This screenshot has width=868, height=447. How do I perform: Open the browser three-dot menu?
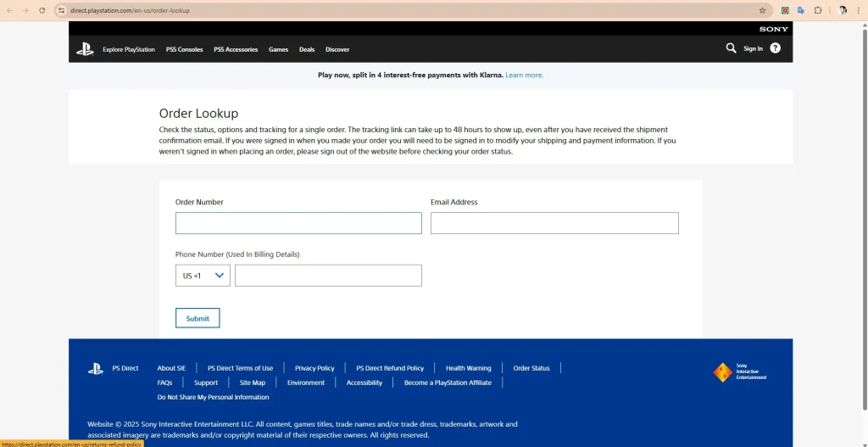pos(859,10)
